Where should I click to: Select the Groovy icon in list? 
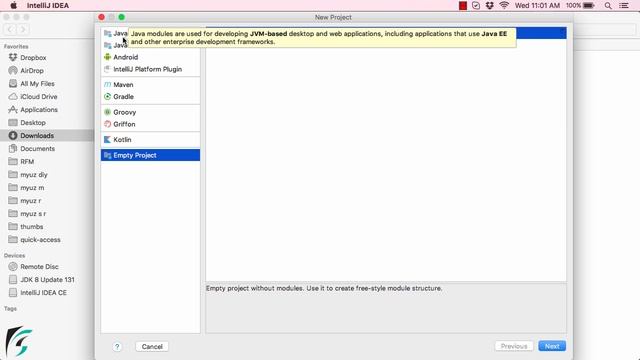[107, 112]
